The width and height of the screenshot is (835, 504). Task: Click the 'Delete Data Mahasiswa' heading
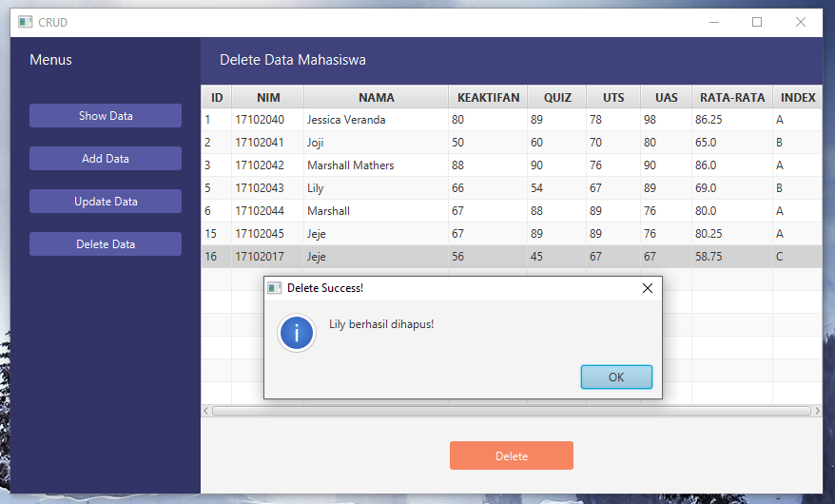click(292, 60)
